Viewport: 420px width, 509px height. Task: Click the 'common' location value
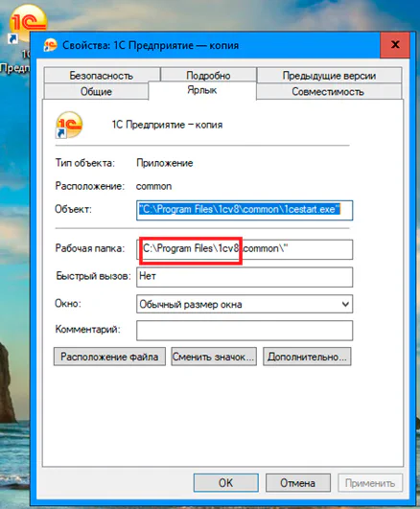[x=153, y=186]
